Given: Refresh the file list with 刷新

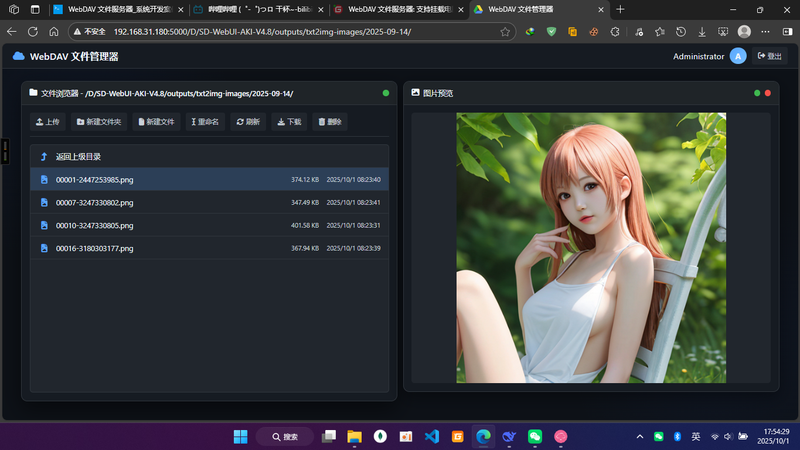Looking at the screenshot, I should pyautogui.click(x=248, y=122).
